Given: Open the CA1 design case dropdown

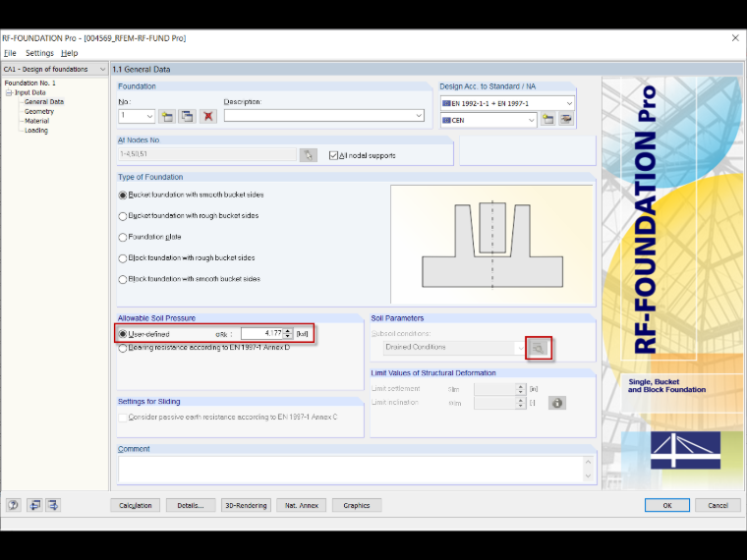Looking at the screenshot, I should tap(102, 69).
